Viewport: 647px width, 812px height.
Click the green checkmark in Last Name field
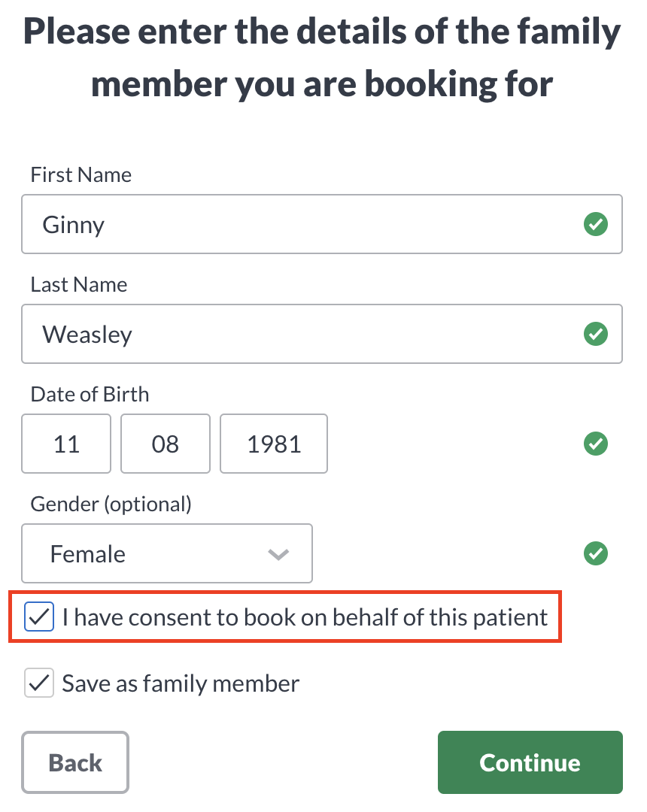596,334
